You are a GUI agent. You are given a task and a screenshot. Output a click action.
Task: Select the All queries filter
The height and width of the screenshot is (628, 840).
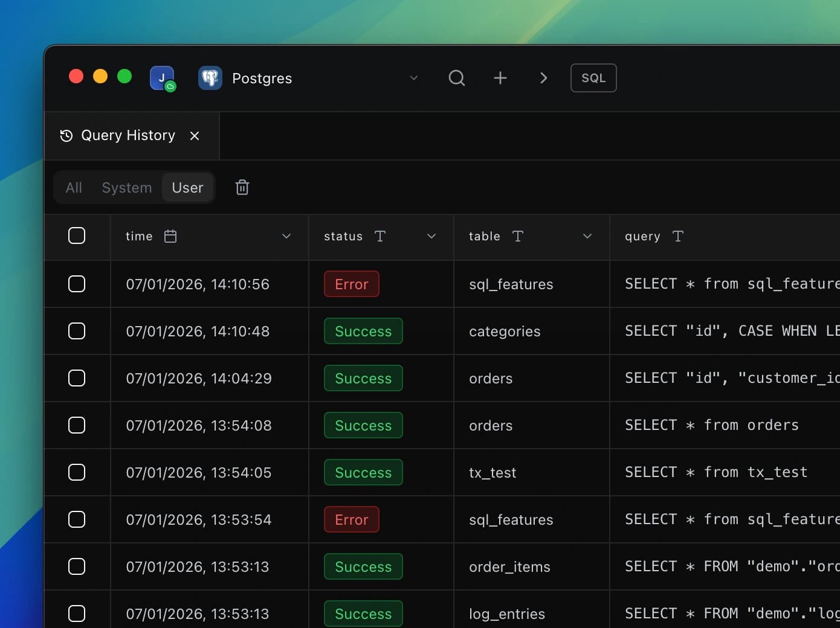click(x=73, y=187)
